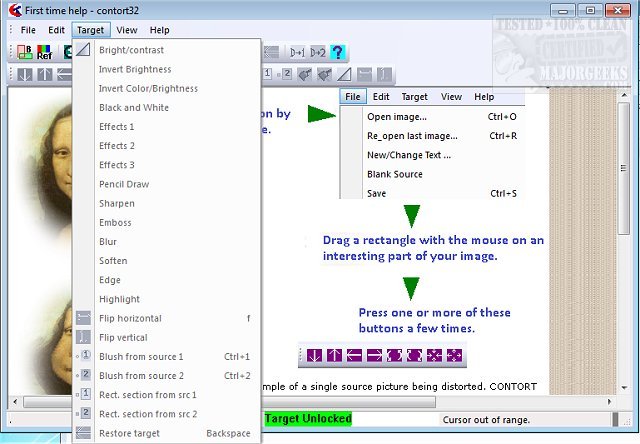Choose Bright/contrast from Target menu
The height and width of the screenshot is (444, 640).
click(167, 50)
